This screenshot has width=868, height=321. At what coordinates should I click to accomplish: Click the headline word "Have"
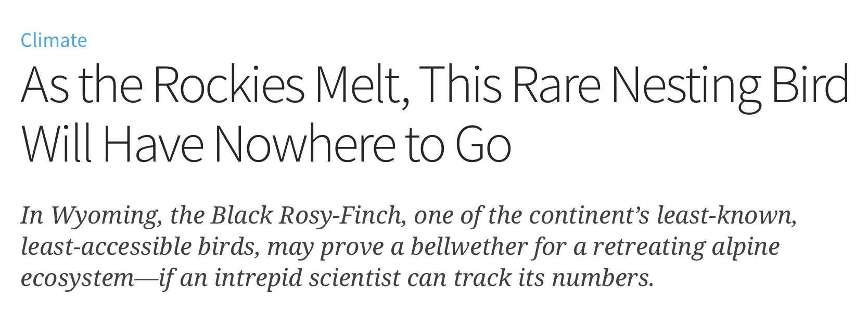click(153, 144)
